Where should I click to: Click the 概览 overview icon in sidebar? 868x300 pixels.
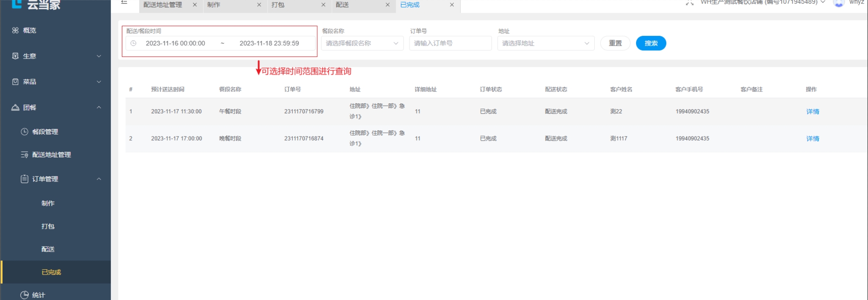[15, 30]
